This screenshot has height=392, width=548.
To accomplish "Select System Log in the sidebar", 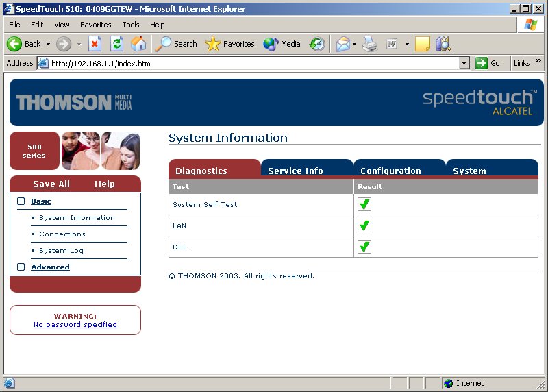I will 61,251.
